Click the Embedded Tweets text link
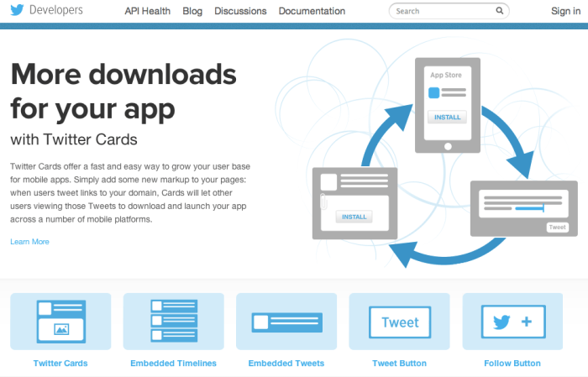 [286, 363]
